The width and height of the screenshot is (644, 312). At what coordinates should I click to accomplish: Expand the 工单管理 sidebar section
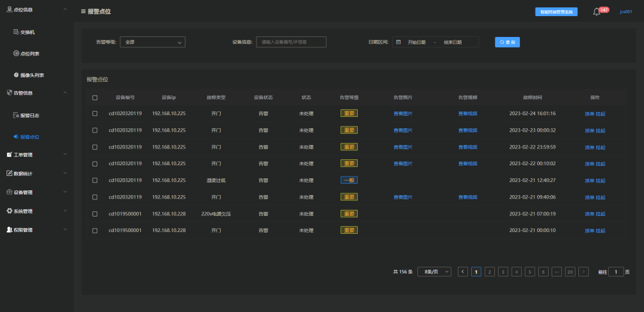tap(36, 155)
